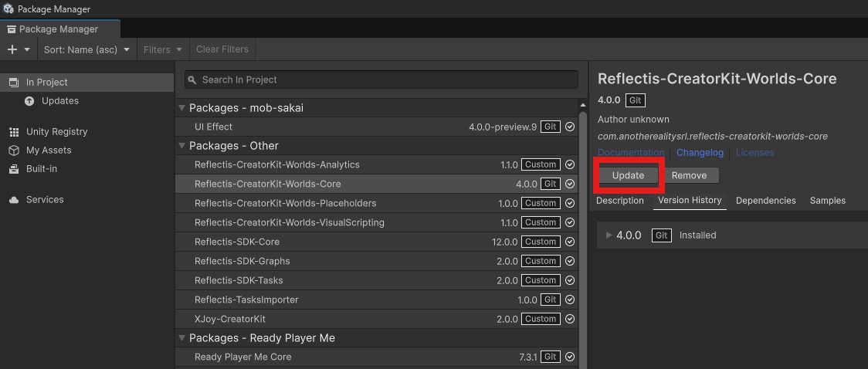Open the Changelog link
868x369 pixels.
tap(700, 153)
